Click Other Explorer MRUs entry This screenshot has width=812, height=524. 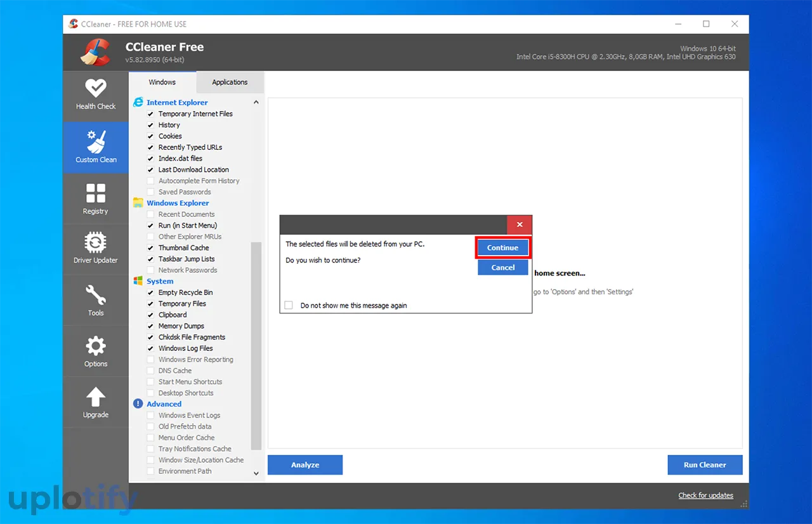(x=190, y=237)
